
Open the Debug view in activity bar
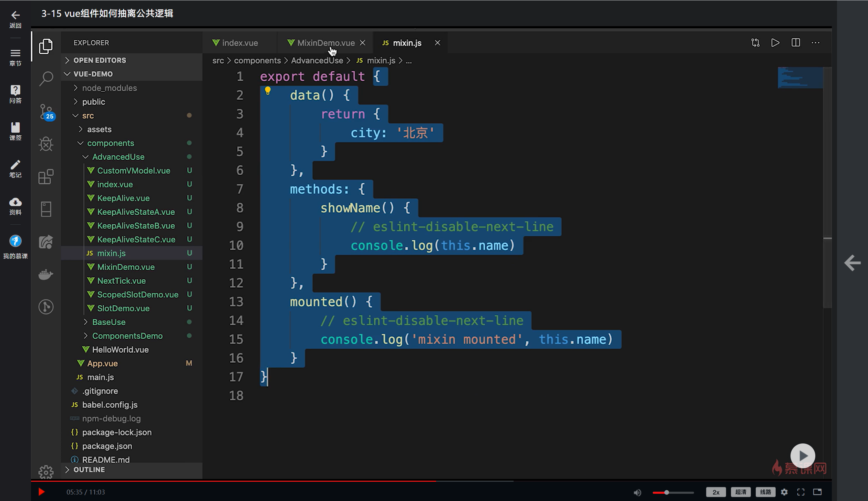pyautogui.click(x=46, y=144)
